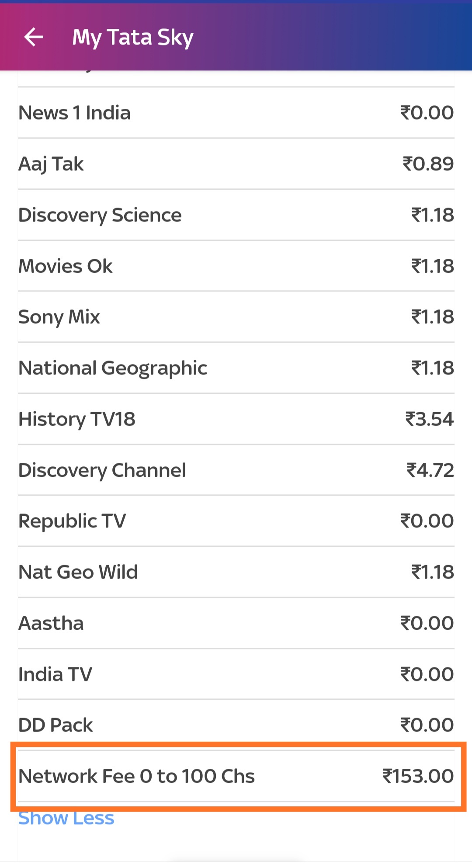Screen dimensions: 472x868
Task: Choose the Sony Mix entry
Action: tap(236, 317)
